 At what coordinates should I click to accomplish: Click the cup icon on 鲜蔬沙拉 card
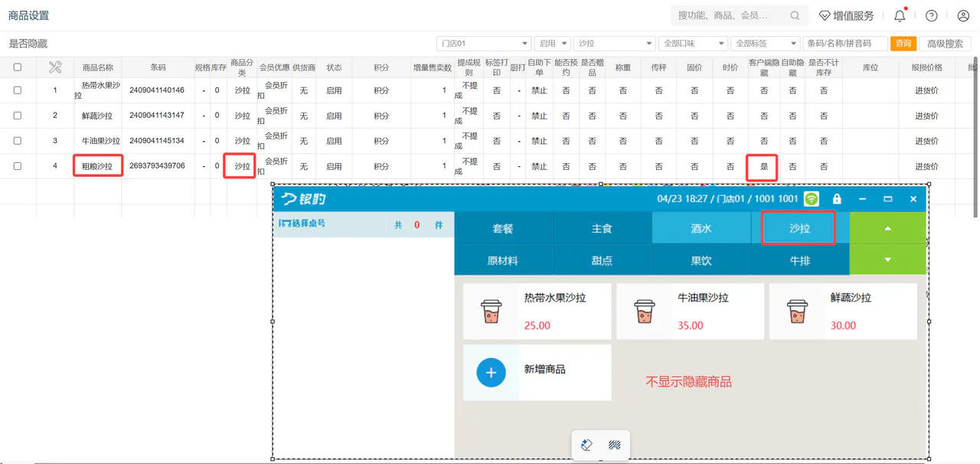797,312
